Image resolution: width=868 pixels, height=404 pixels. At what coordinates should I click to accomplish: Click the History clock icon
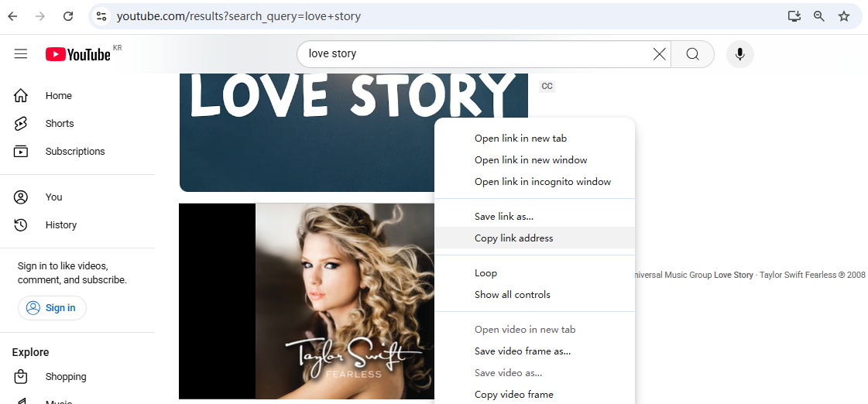(20, 224)
